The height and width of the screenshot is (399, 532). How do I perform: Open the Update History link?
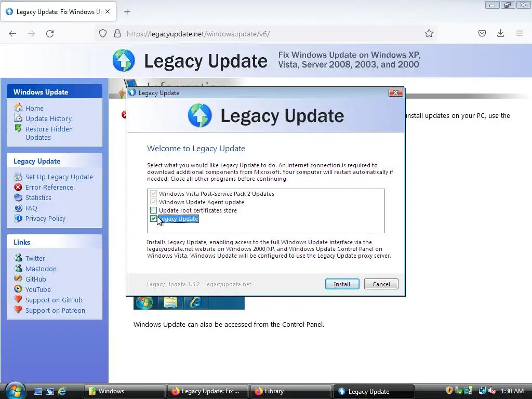pos(48,119)
